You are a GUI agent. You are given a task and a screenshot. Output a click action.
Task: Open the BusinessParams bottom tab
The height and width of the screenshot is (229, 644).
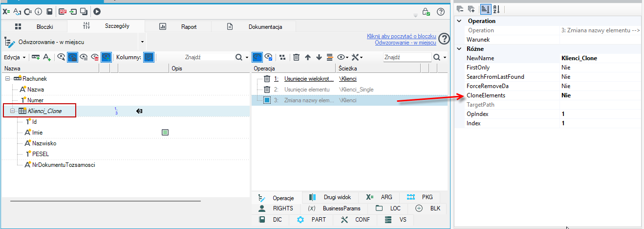335,208
